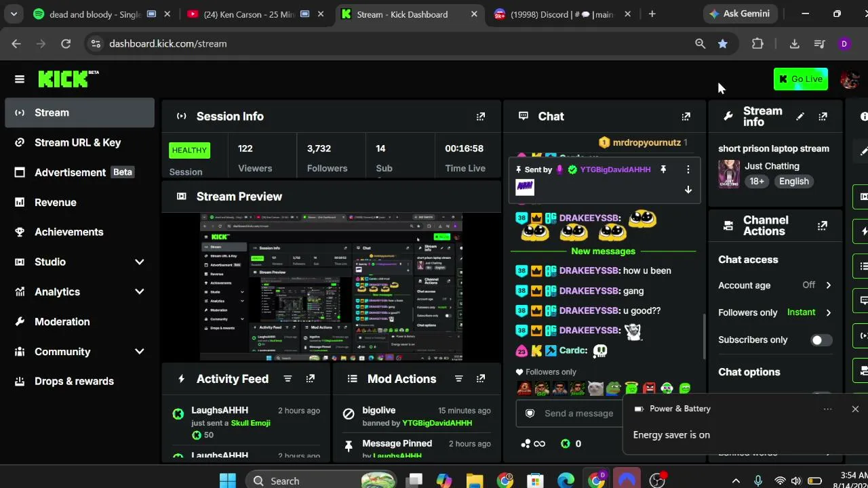
Task: Toggle the Subscribers only switch
Action: (821, 340)
